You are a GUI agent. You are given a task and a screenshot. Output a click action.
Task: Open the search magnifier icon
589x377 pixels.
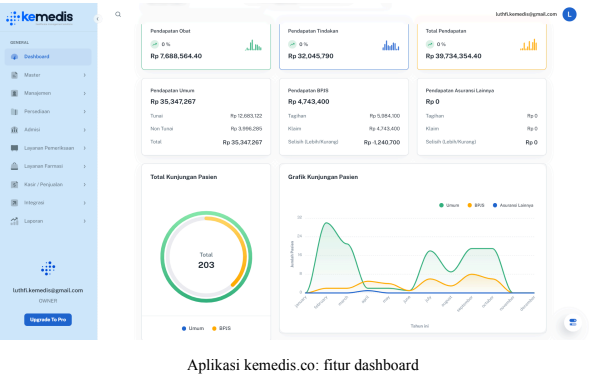click(x=118, y=14)
